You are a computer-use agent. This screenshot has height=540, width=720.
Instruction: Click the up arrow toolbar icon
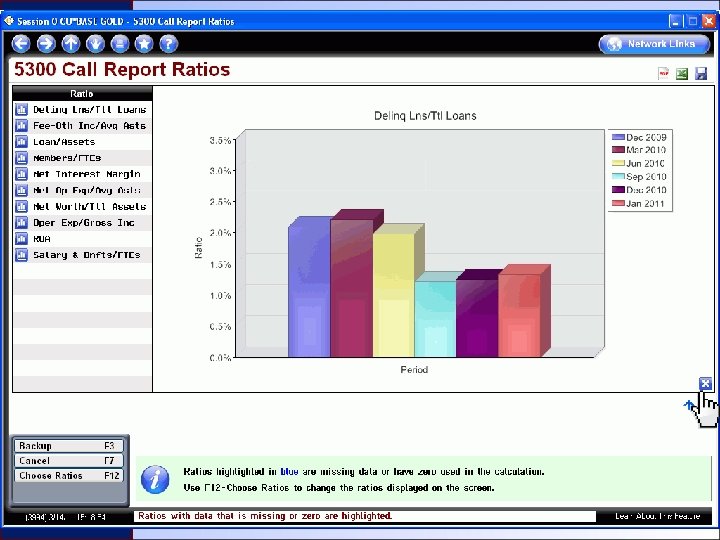[x=71, y=44]
